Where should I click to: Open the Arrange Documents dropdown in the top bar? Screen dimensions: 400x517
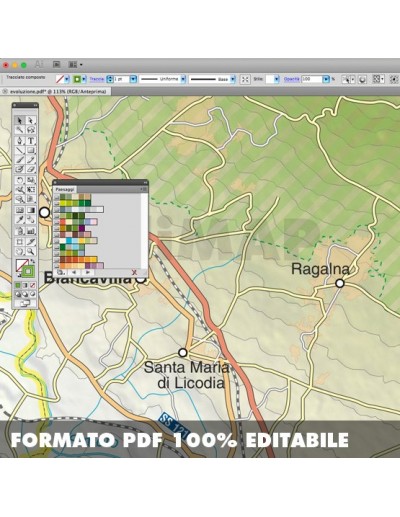75,64
